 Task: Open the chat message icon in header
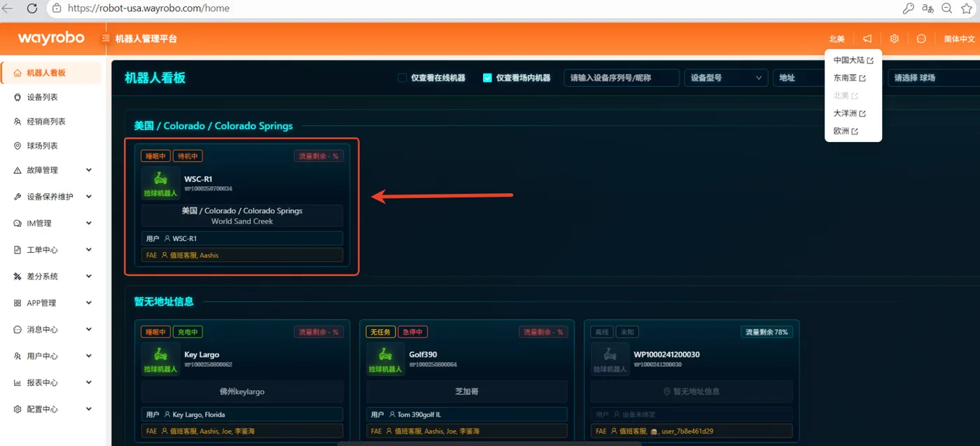point(921,39)
